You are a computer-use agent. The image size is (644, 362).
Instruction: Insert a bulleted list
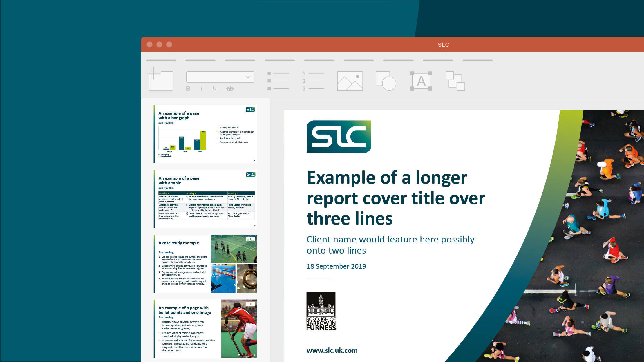coord(278,81)
